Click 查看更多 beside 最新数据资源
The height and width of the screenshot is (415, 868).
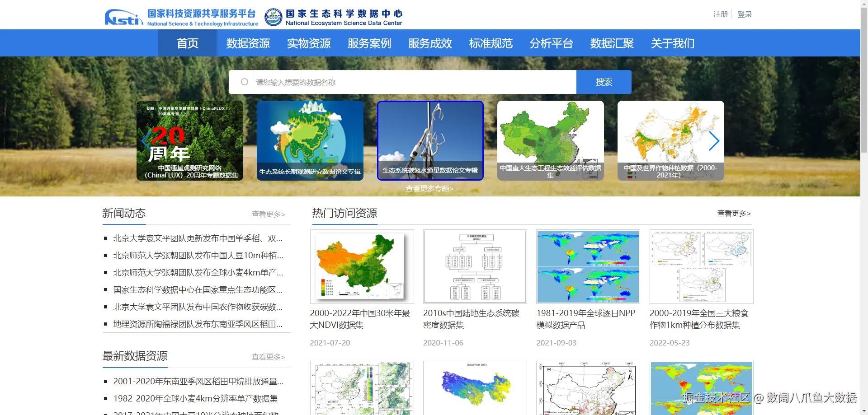[269, 357]
